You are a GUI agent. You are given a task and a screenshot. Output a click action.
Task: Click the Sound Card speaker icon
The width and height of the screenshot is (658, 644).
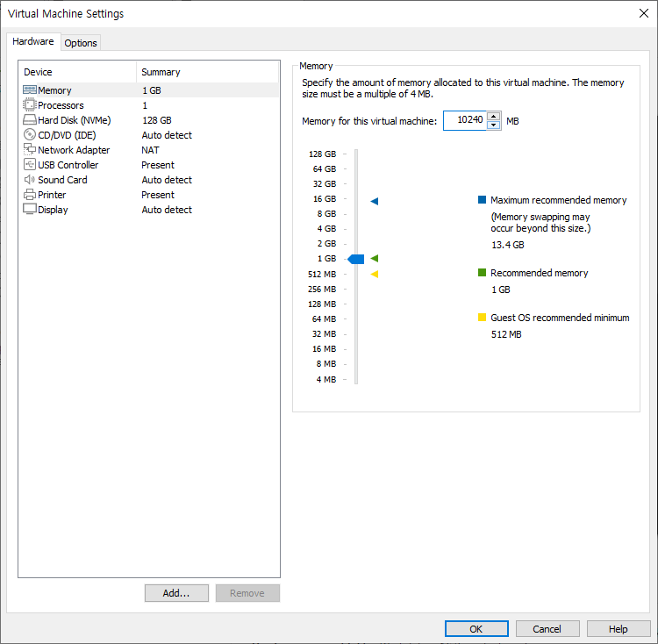(x=29, y=180)
